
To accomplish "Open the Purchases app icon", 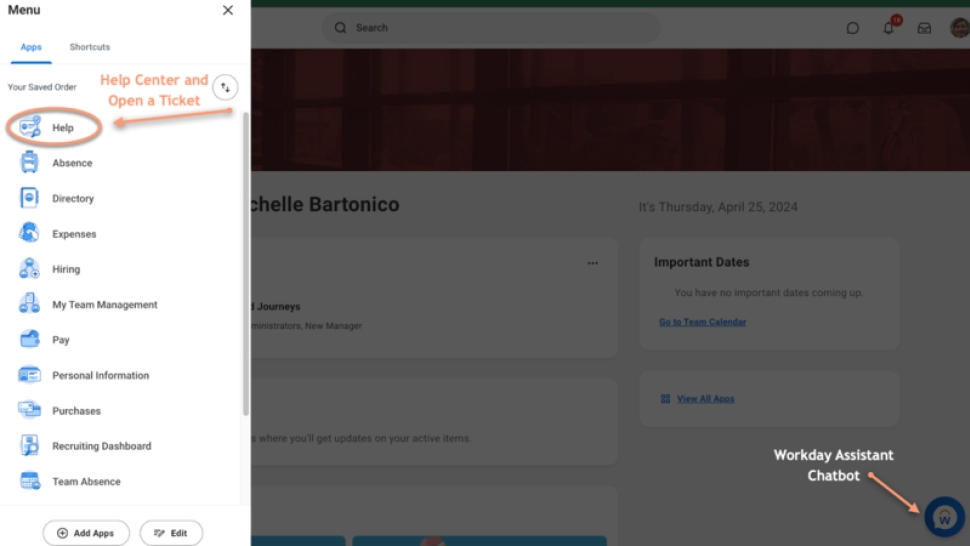I will click(x=30, y=411).
